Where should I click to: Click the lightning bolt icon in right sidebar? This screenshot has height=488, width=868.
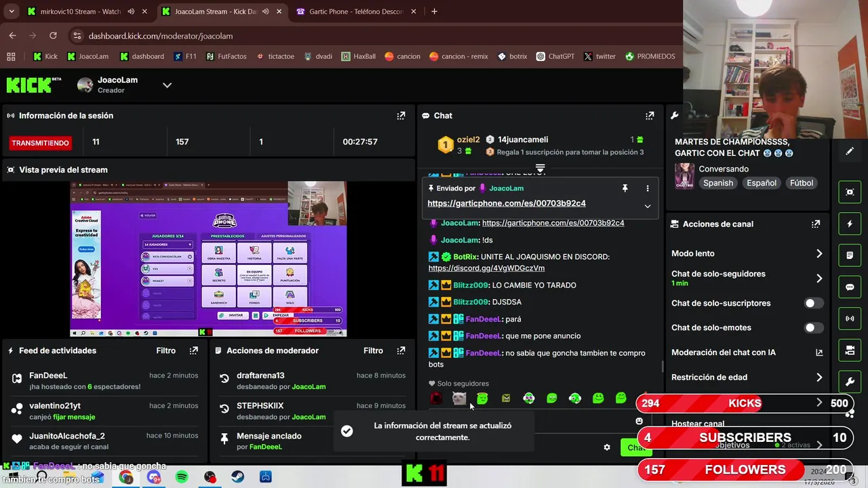pos(850,224)
